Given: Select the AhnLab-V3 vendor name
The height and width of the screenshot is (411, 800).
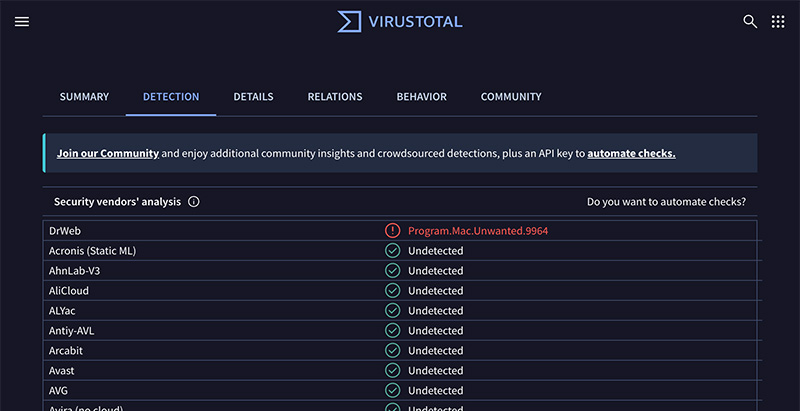Looking at the screenshot, I should click(74, 271).
